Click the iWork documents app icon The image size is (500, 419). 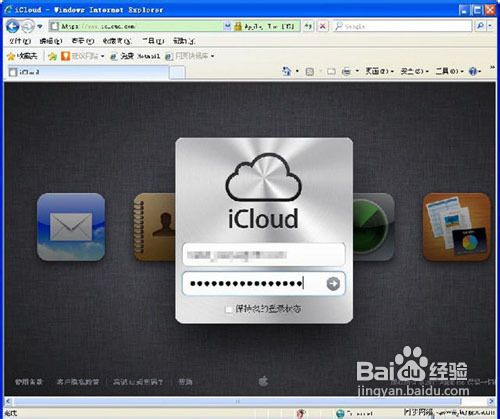coord(457,227)
